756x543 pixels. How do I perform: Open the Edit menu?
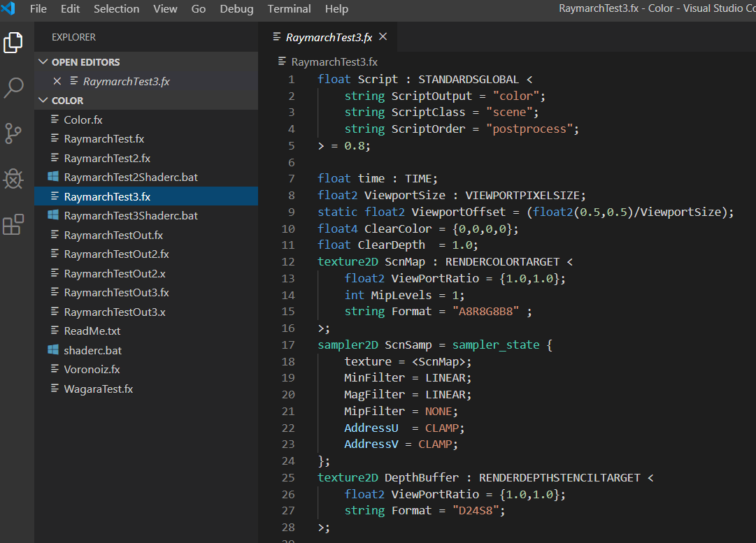point(70,8)
